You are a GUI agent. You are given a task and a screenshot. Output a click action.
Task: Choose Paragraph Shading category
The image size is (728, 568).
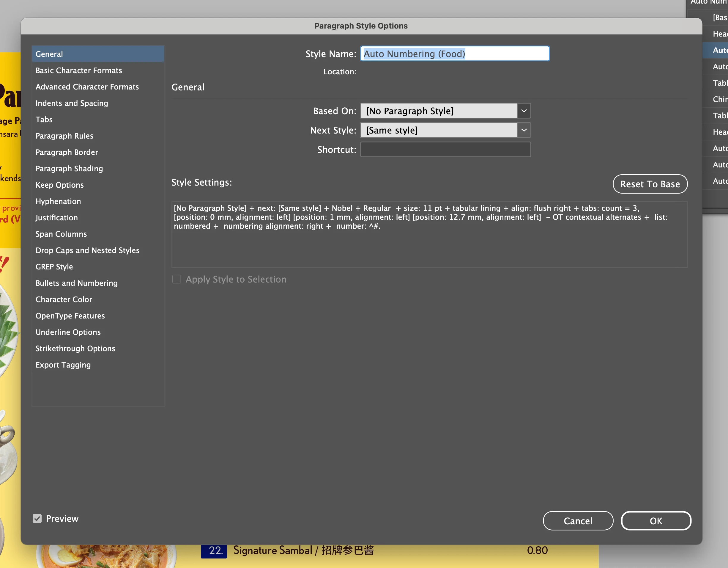(69, 168)
